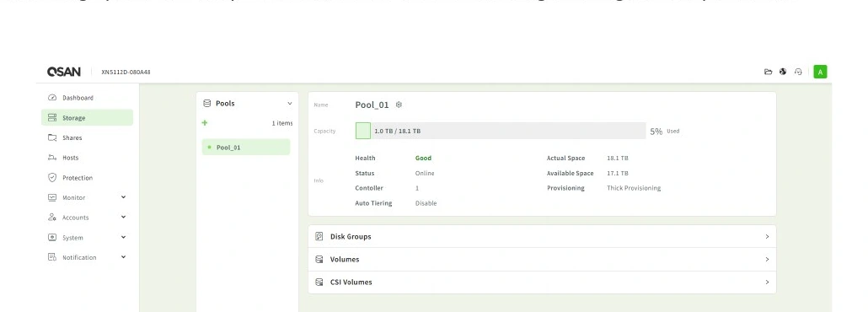Click the globe language icon in header
Image resolution: width=868 pixels, height=312 pixels.
(x=783, y=72)
